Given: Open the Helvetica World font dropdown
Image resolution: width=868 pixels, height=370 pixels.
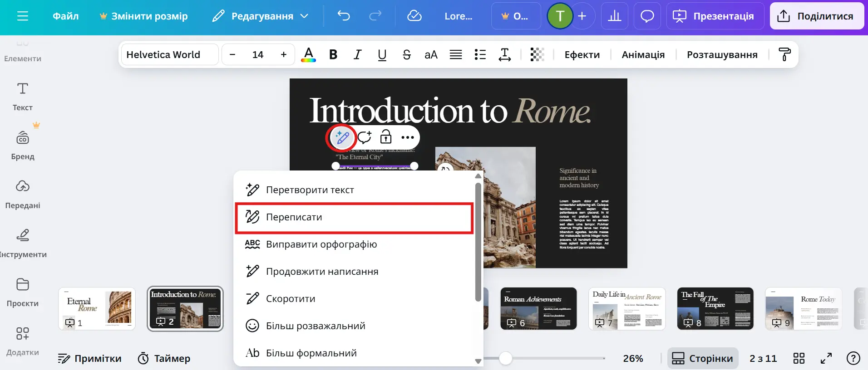Looking at the screenshot, I should [x=170, y=55].
